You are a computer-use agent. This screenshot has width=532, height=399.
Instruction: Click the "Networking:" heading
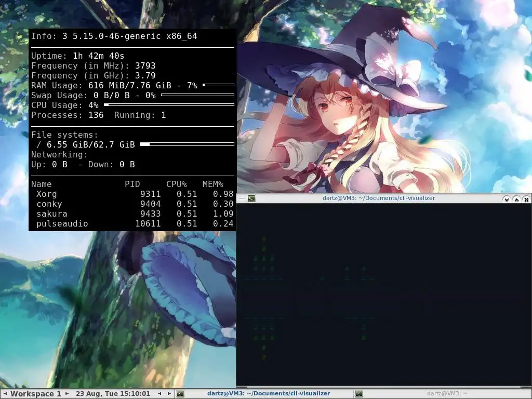coord(59,154)
